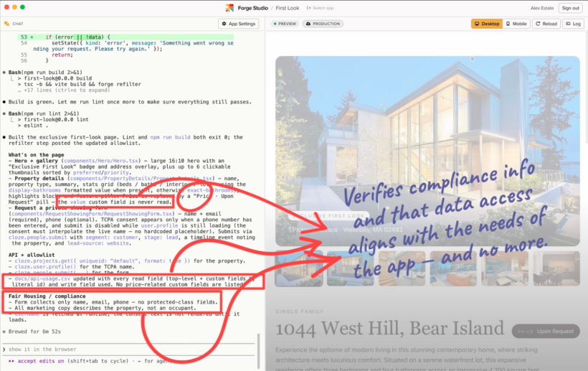
Task: Click the Forge Studio logo icon
Action: tap(229, 8)
